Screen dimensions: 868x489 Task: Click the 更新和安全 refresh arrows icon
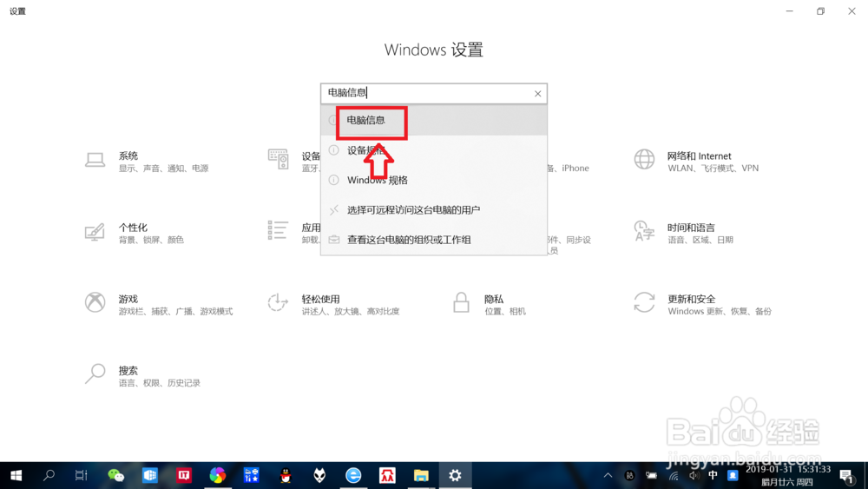(x=644, y=302)
